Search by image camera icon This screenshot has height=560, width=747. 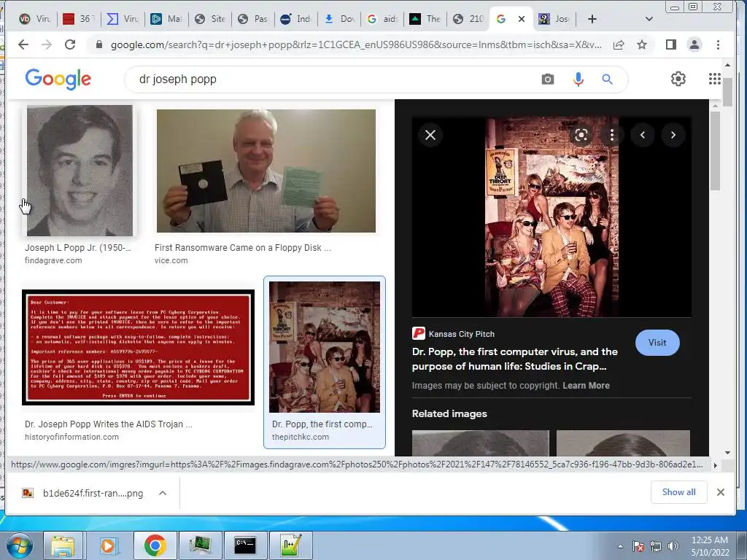[x=548, y=79]
